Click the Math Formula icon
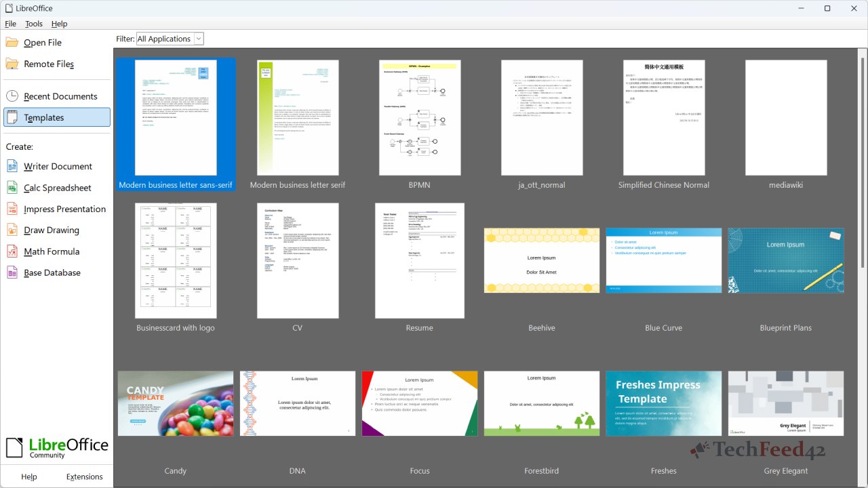 (x=12, y=251)
